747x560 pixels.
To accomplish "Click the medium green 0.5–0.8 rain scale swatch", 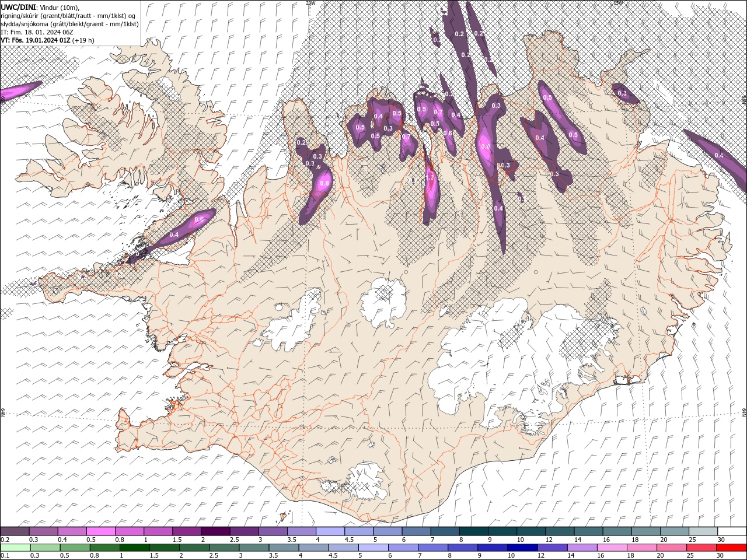I will [x=75, y=548].
